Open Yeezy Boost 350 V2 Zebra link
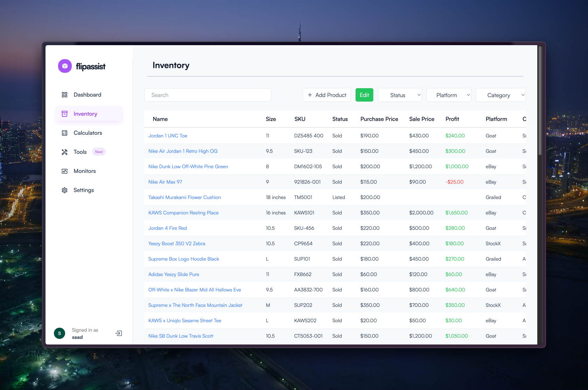This screenshot has width=588, height=390. coord(177,244)
